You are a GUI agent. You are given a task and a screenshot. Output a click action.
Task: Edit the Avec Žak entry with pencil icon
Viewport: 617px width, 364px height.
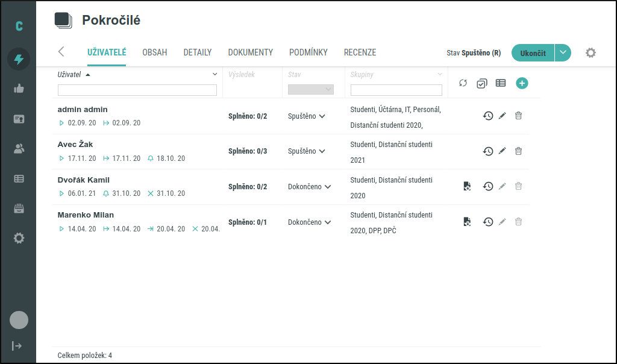click(x=503, y=151)
